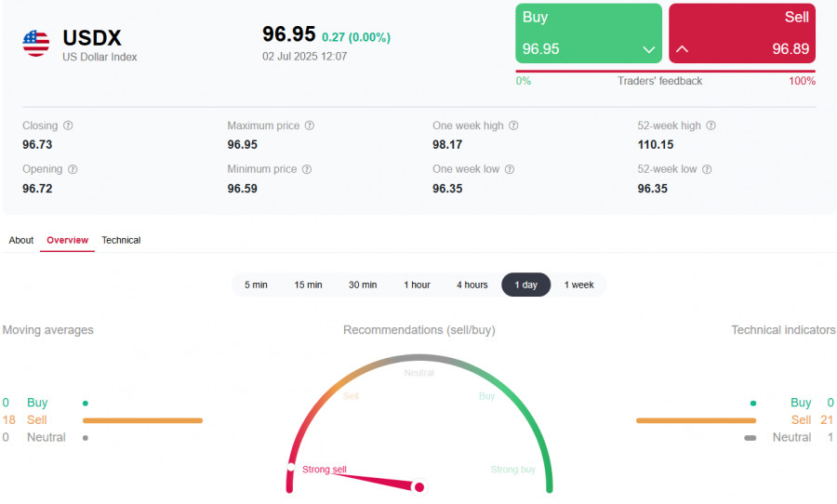Image resolution: width=837 pixels, height=504 pixels.
Task: Open help icon beside Maximum price
Action: point(310,126)
